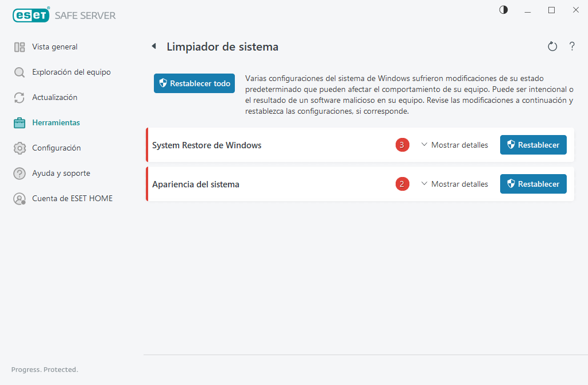Click the red badge showing 2

(402, 184)
